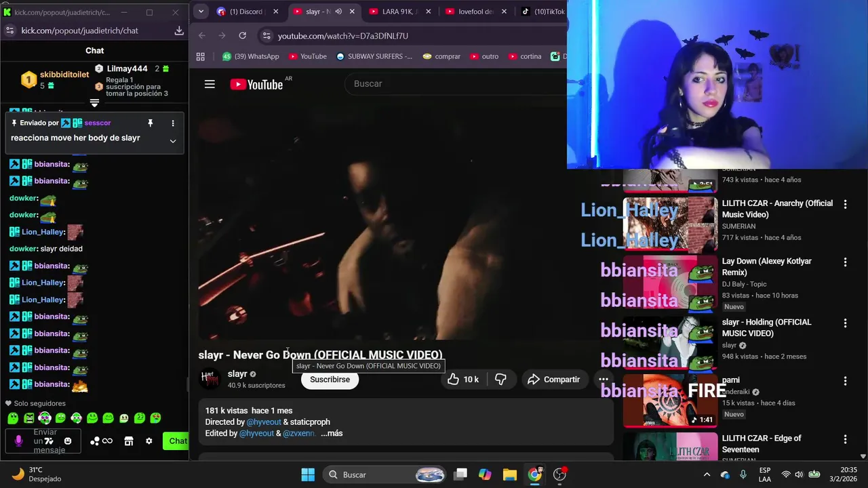Collapse the Kick leaderboard with the arrow below it
The width and height of the screenshot is (868, 488).
pos(95,103)
